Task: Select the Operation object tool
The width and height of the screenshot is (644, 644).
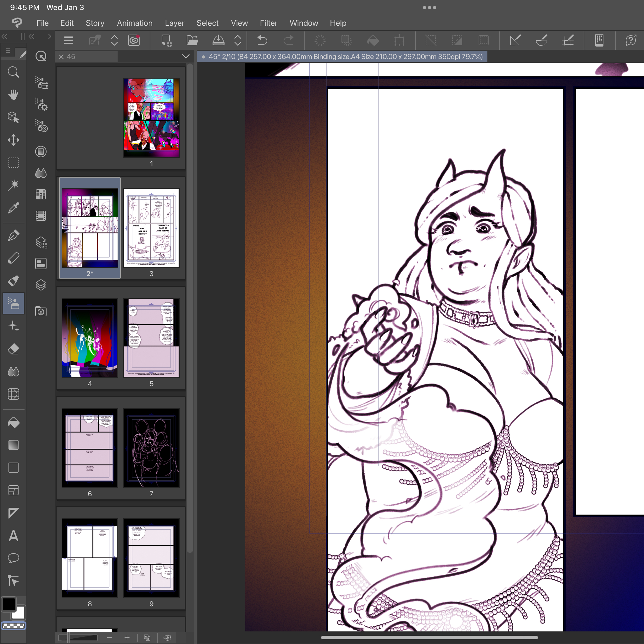Action: (x=13, y=117)
